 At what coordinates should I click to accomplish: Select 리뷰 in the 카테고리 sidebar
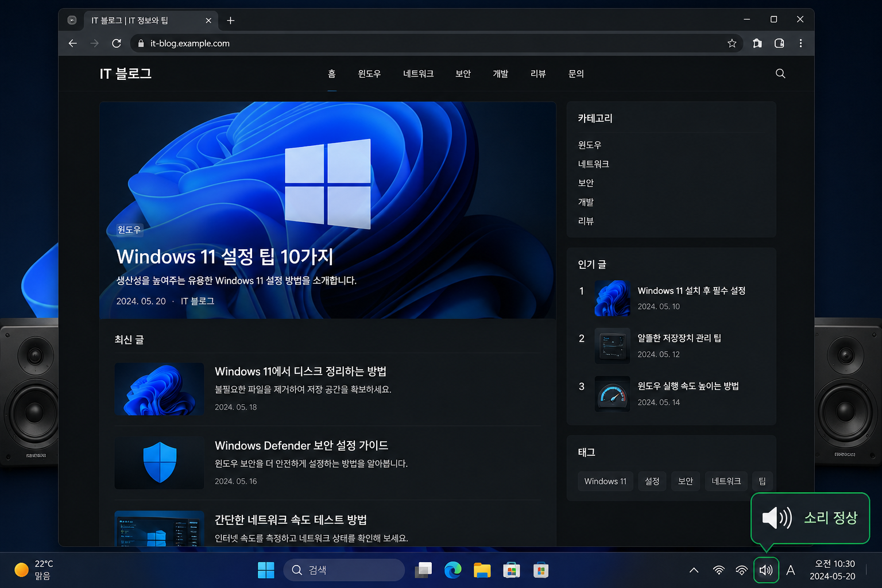tap(586, 221)
